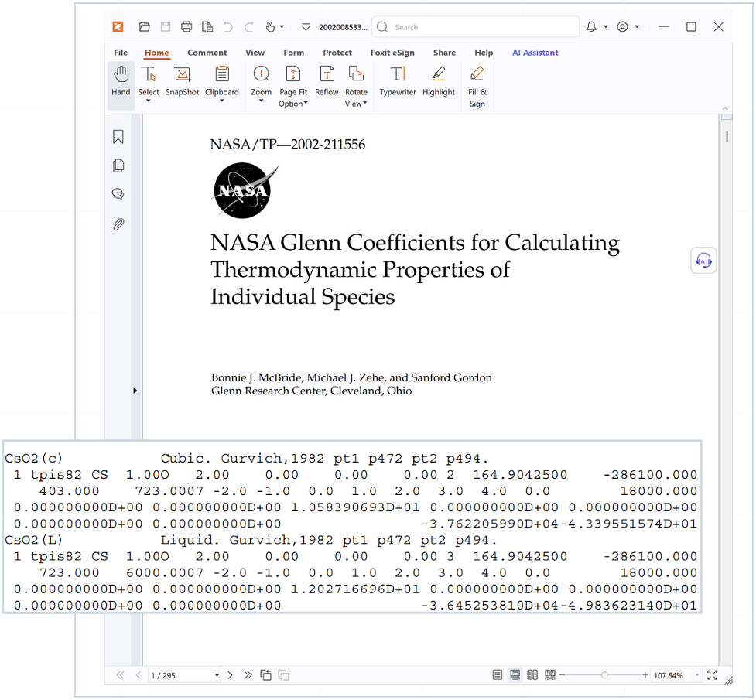Click the Save disk icon
The width and height of the screenshot is (756, 700).
point(166,27)
